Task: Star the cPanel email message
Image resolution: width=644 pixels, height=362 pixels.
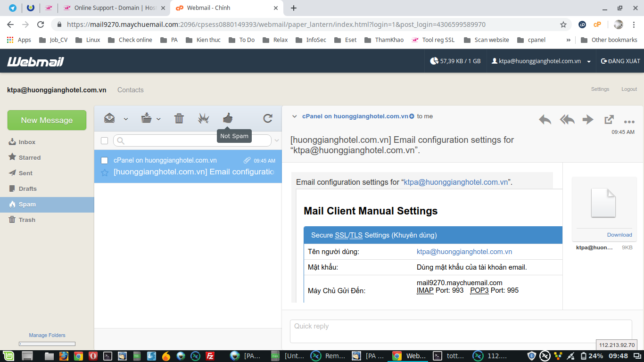Action: coord(105,173)
